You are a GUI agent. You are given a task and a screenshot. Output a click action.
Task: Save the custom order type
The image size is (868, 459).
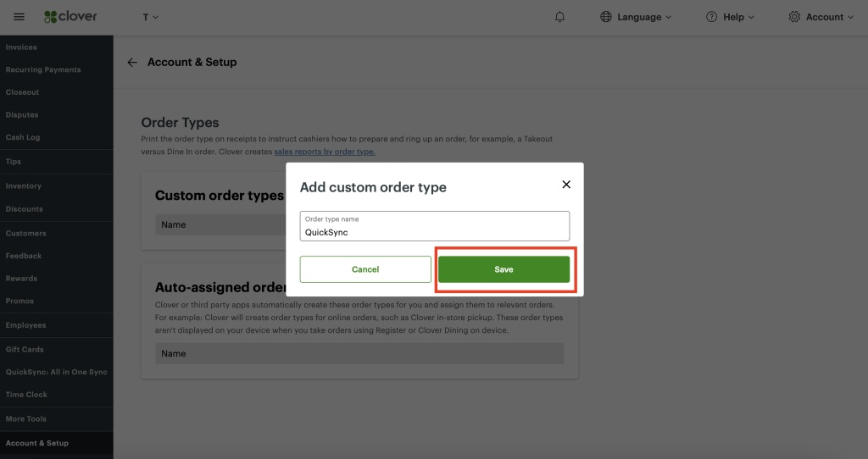504,269
